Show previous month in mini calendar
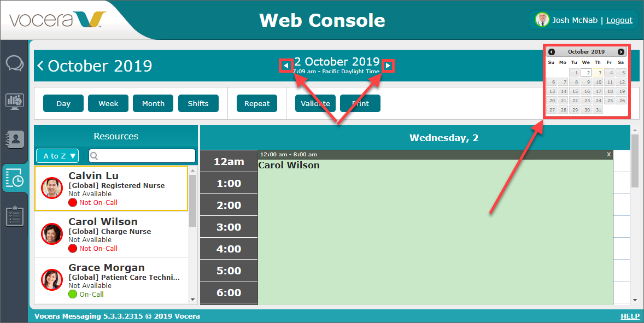 click(552, 52)
